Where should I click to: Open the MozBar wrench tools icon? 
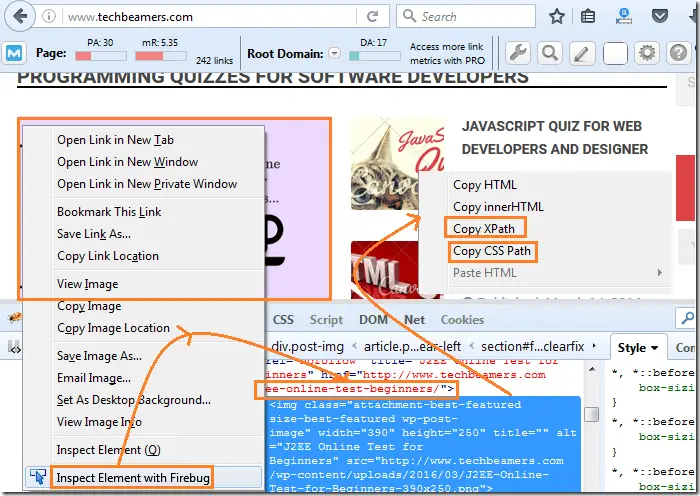517,54
